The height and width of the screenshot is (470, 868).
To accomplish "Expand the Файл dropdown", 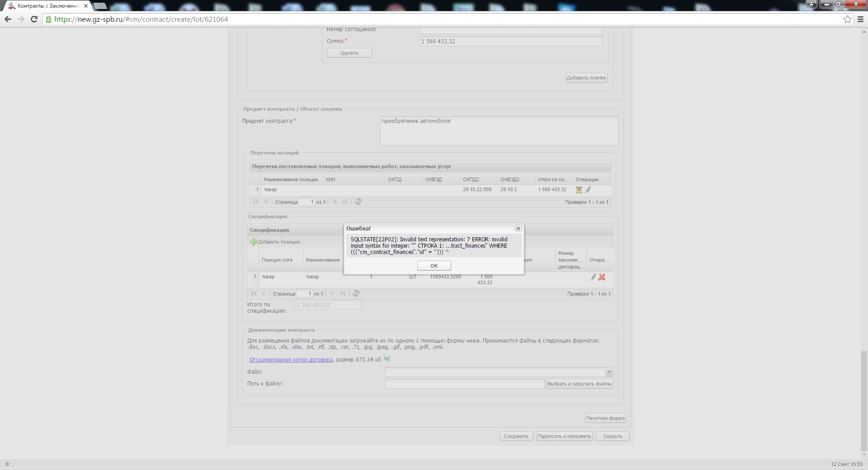I will [609, 372].
